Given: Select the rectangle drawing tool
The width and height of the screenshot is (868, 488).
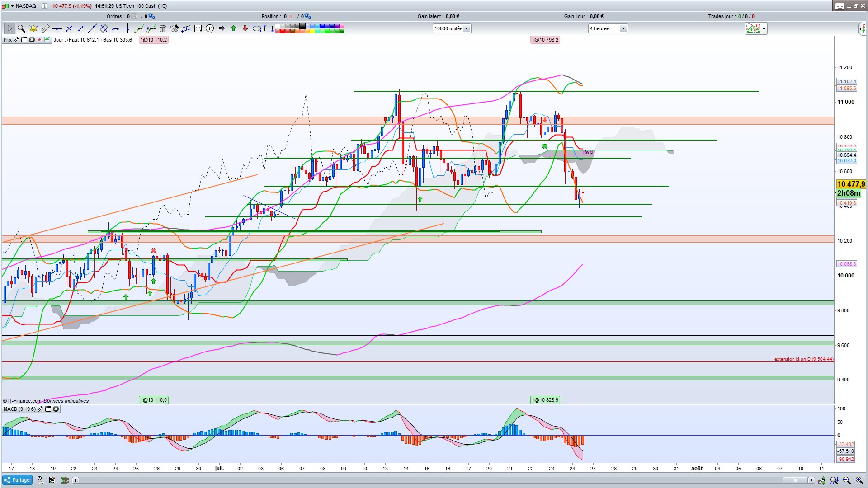Looking at the screenshot, I should [269, 28].
